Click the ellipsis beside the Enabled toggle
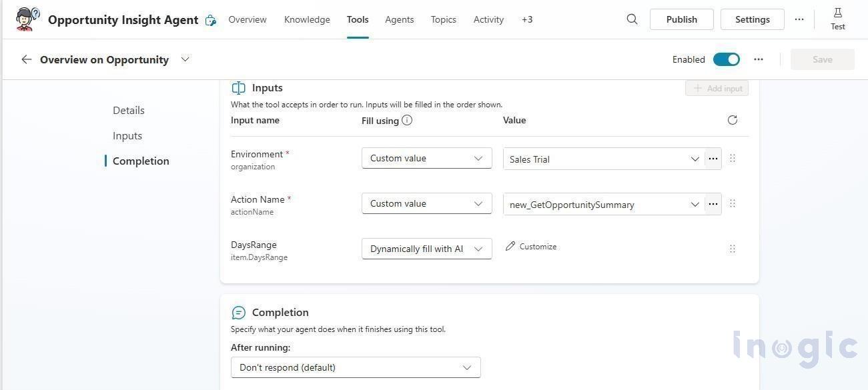868x390 pixels. coord(759,59)
